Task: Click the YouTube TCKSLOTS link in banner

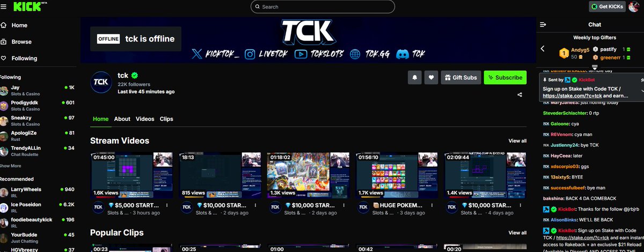Action: coord(319,54)
